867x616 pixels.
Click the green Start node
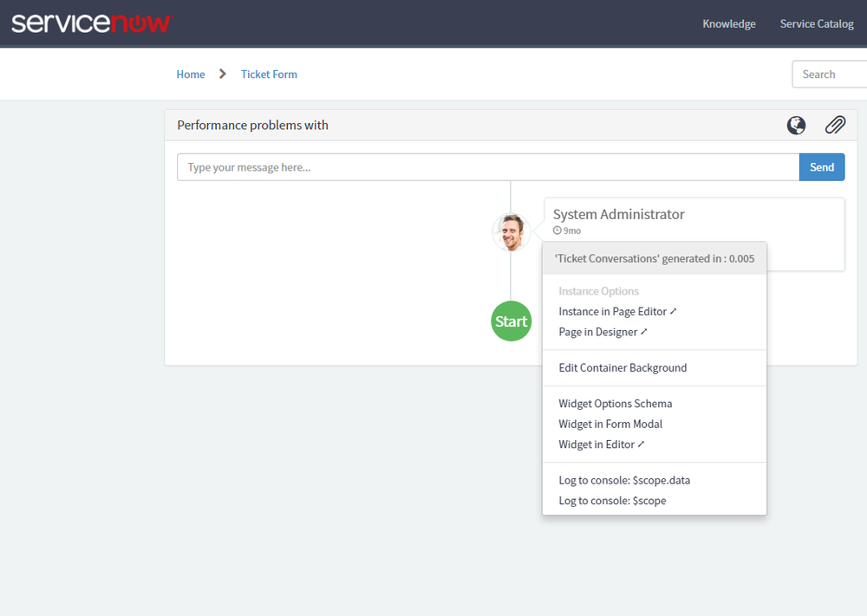511,321
